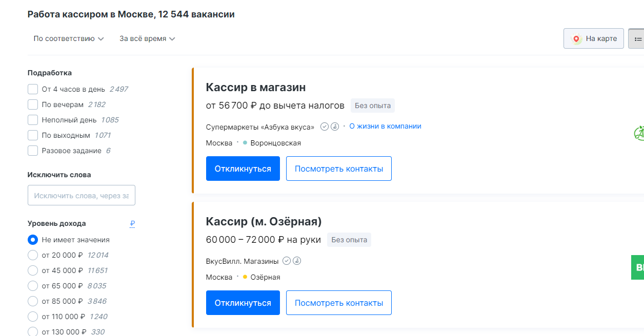
Task: Click verified checkmark icon beside ВкусВилл. Магазины
Action: pos(287,261)
